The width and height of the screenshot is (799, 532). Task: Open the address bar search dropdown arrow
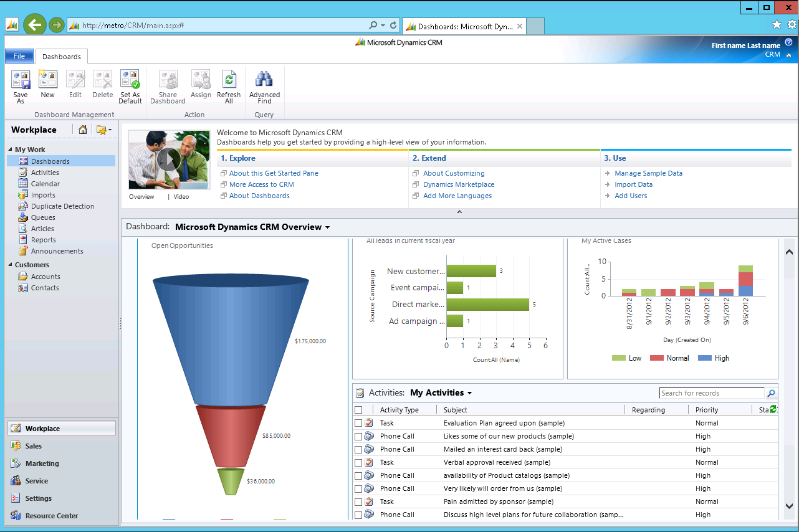pos(382,26)
